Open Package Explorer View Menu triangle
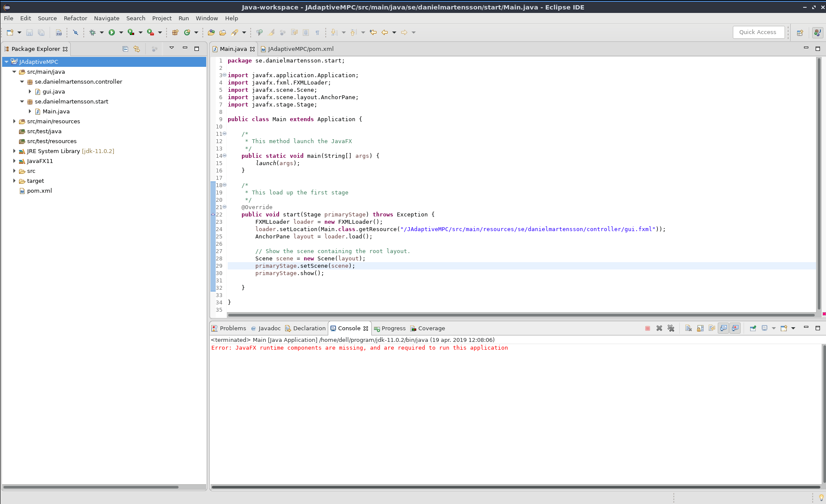This screenshot has width=826, height=504. coord(172,48)
